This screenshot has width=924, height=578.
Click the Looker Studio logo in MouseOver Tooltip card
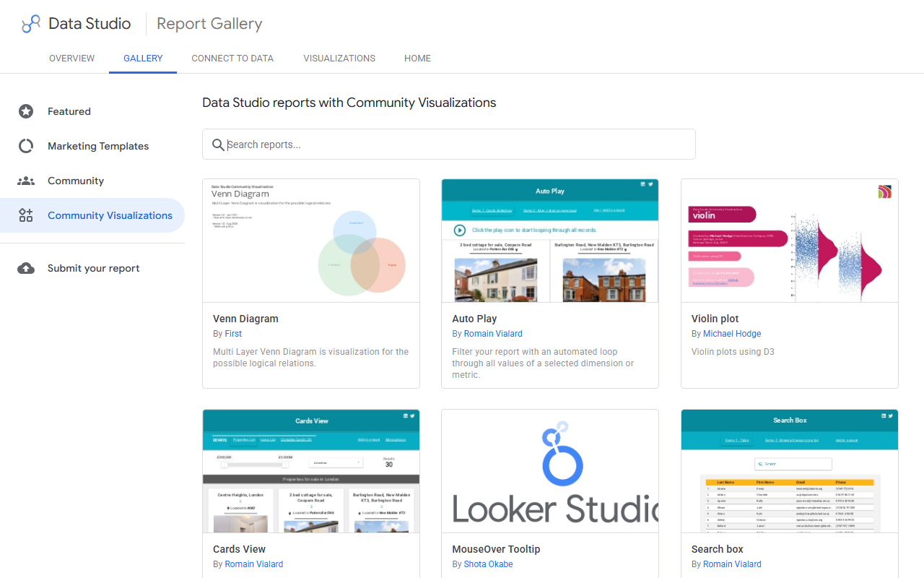[550, 472]
